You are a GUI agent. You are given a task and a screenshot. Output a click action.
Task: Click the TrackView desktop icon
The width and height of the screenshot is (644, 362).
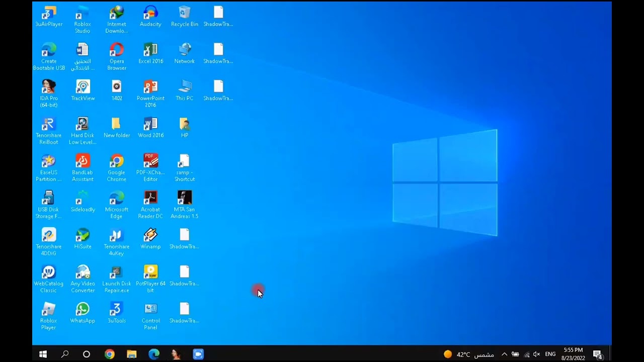coord(83,90)
